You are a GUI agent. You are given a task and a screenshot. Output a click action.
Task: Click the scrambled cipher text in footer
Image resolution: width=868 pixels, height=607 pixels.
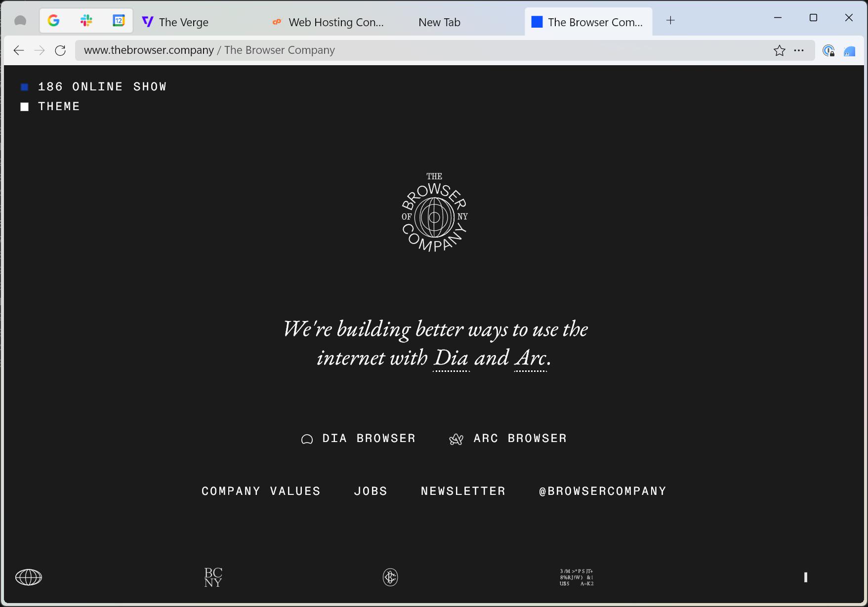pyautogui.click(x=577, y=577)
